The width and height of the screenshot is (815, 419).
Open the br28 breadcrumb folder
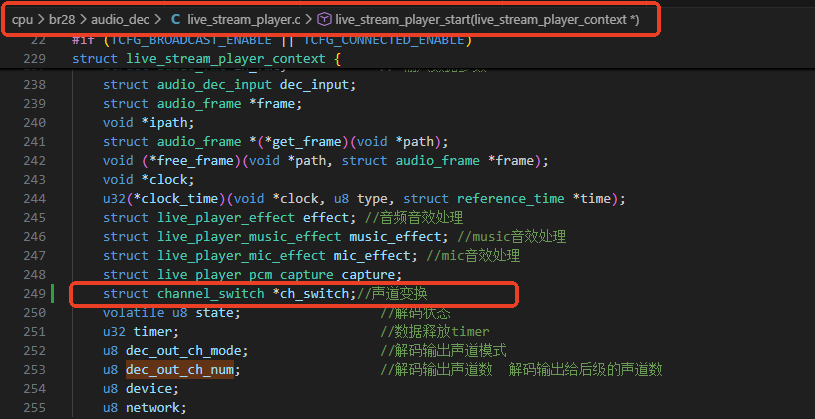pyautogui.click(x=62, y=20)
